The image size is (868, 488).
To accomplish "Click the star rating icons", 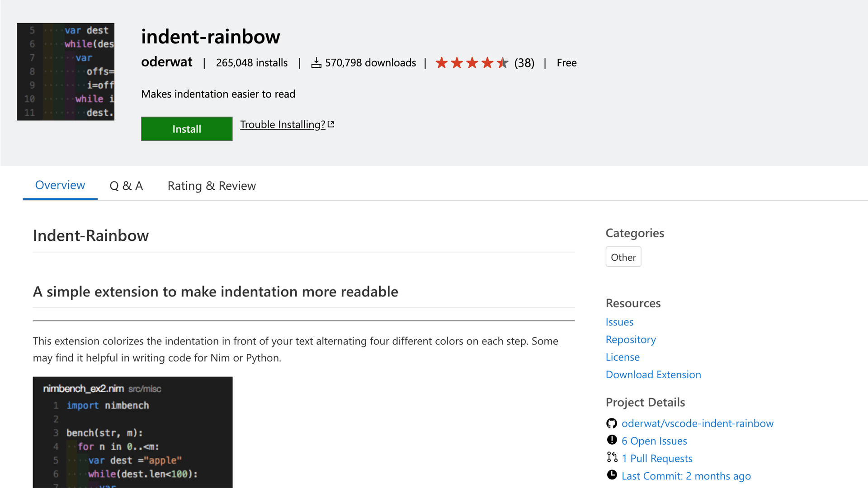I will coord(472,63).
